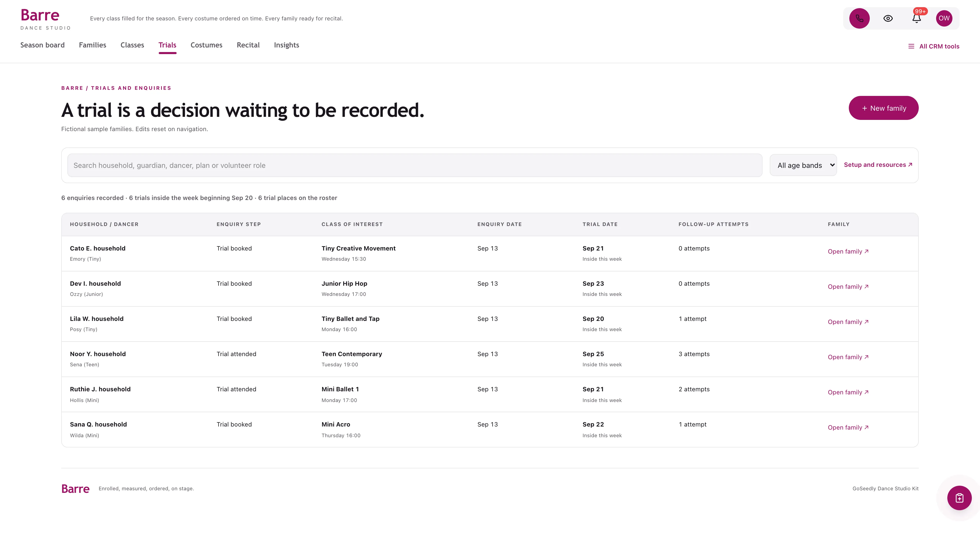This screenshot has height=551, width=980.
Task: Click the 2 attempts cell
Action: pos(694,389)
